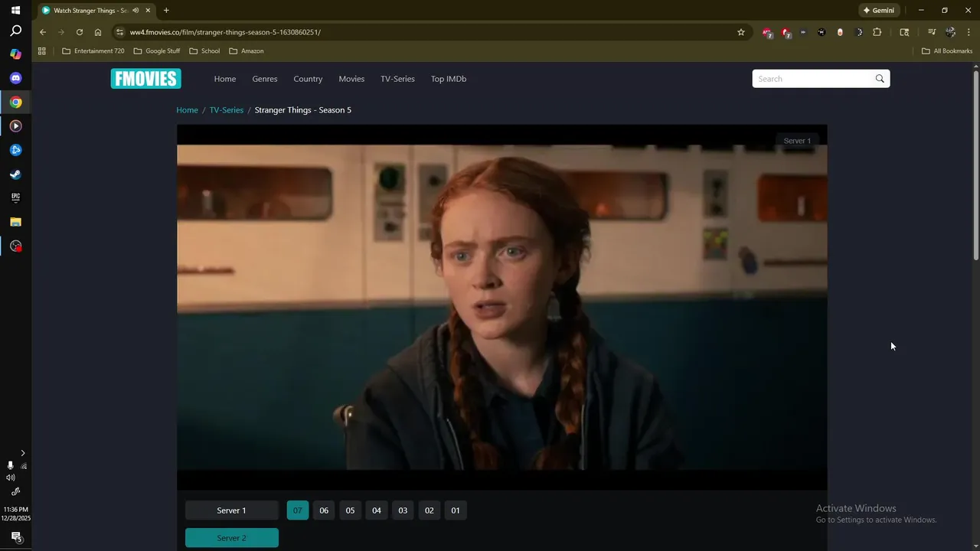Go to the TV-Series nav item
The height and width of the screenshot is (551, 980).
coord(397,79)
